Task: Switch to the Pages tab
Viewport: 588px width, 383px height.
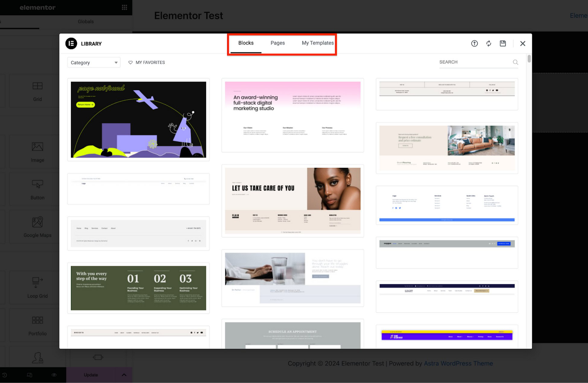Action: (277, 43)
